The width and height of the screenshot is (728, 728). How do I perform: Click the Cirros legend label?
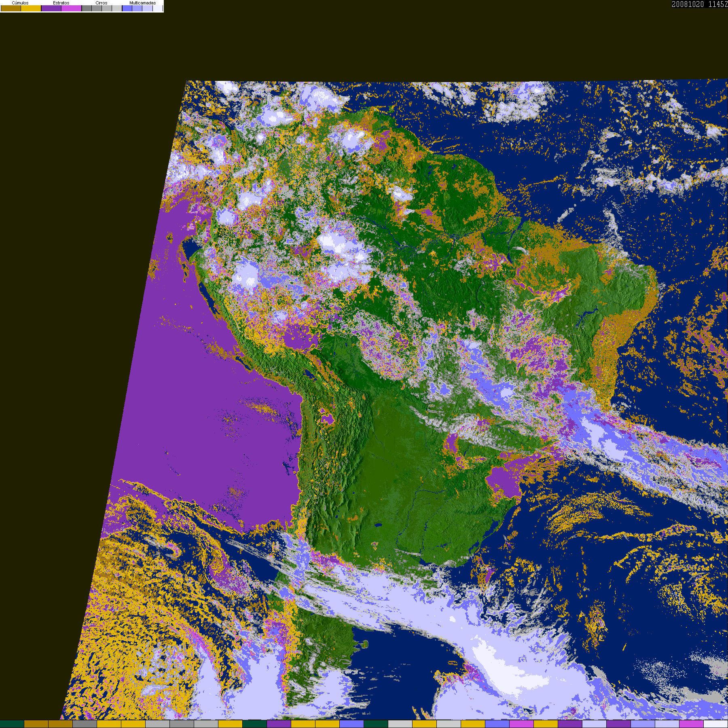(x=102, y=3)
